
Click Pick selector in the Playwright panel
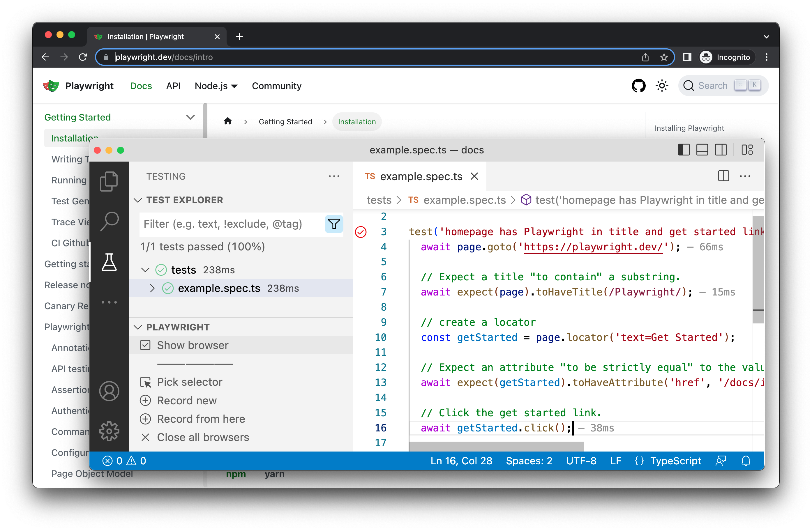pyautogui.click(x=189, y=382)
